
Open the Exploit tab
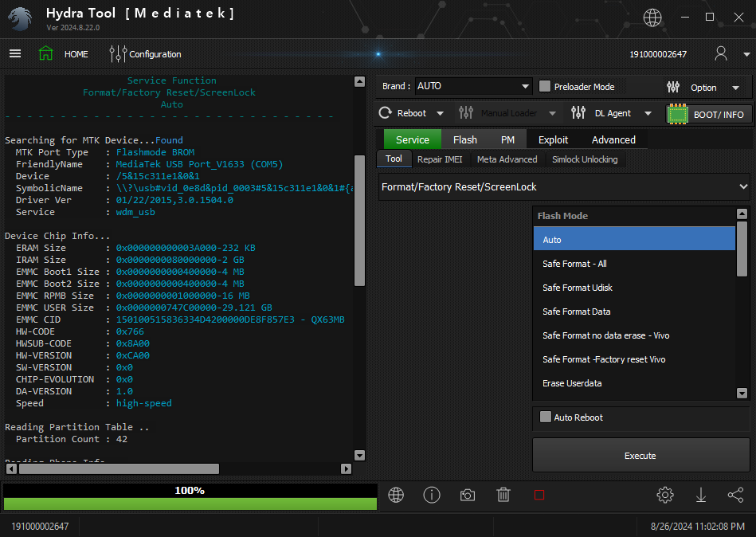click(x=553, y=139)
